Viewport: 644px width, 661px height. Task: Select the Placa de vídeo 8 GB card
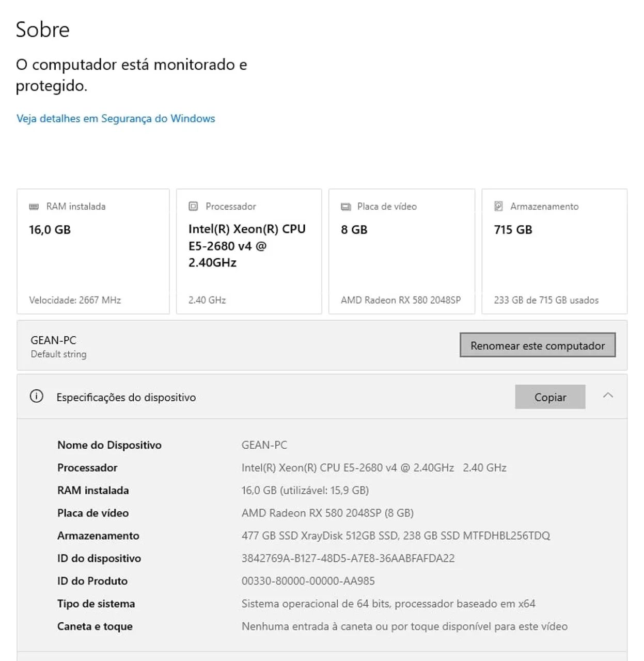click(402, 251)
